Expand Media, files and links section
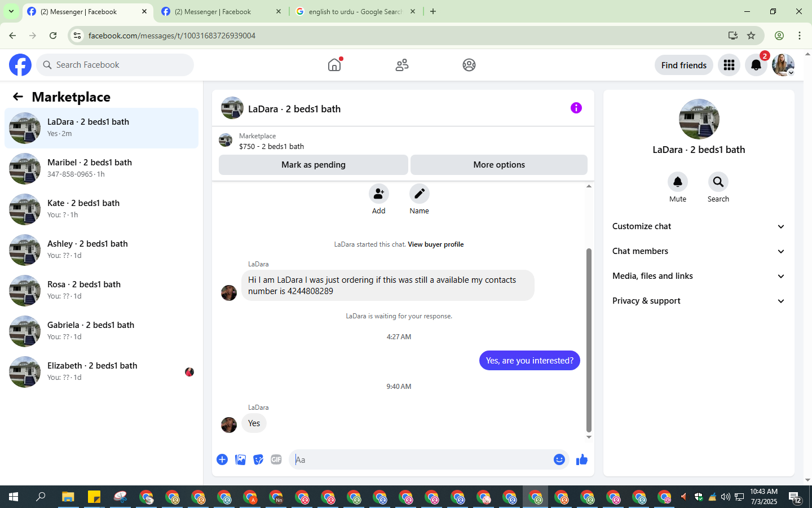The image size is (812, 508). [x=699, y=276]
